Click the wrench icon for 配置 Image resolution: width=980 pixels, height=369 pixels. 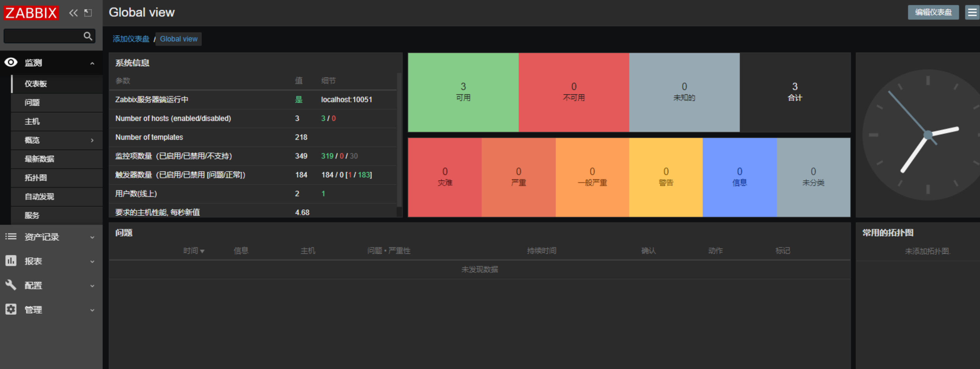pos(11,285)
